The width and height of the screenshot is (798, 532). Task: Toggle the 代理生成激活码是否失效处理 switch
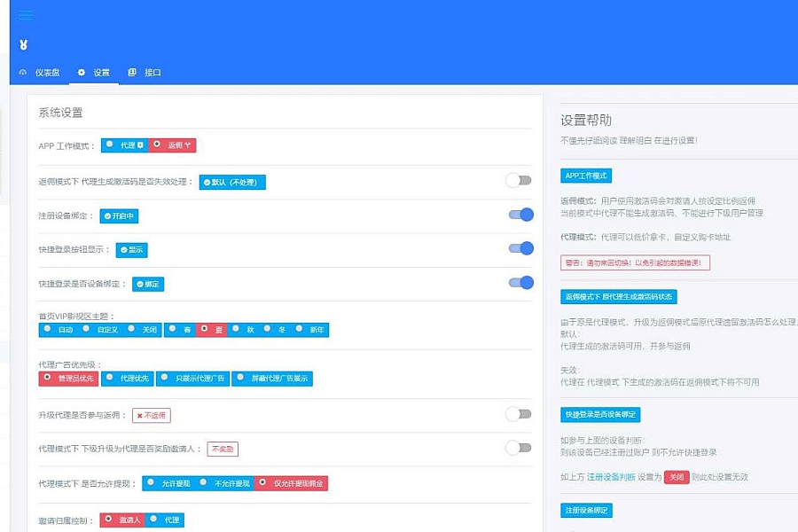pyautogui.click(x=519, y=181)
